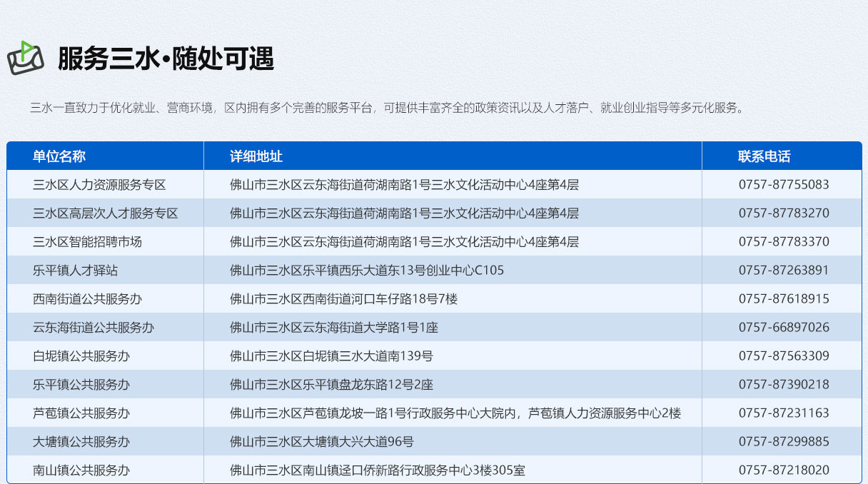Click the intro paragraph starting 三水一直致力于

pos(388,108)
